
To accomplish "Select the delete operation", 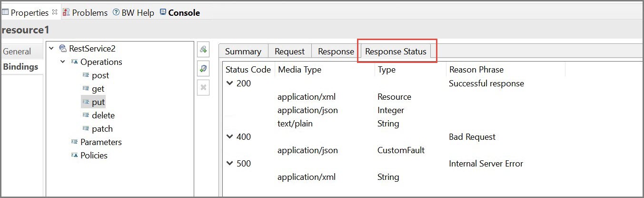I will (103, 115).
